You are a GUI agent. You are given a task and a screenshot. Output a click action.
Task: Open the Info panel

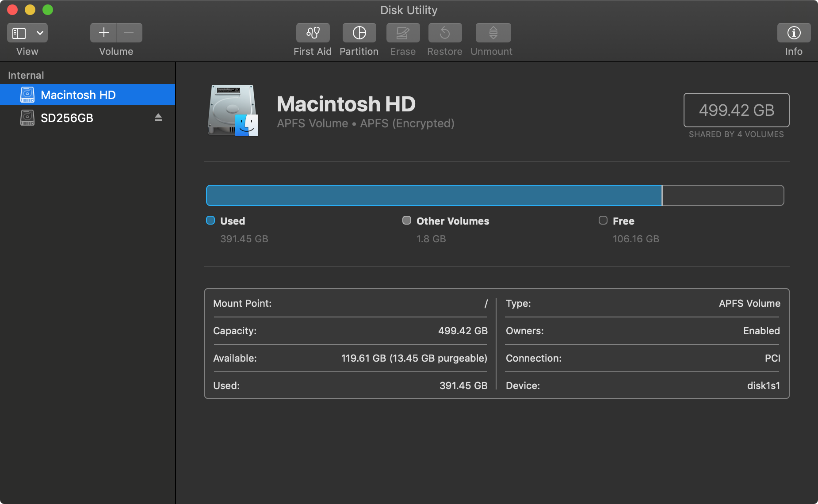click(794, 33)
